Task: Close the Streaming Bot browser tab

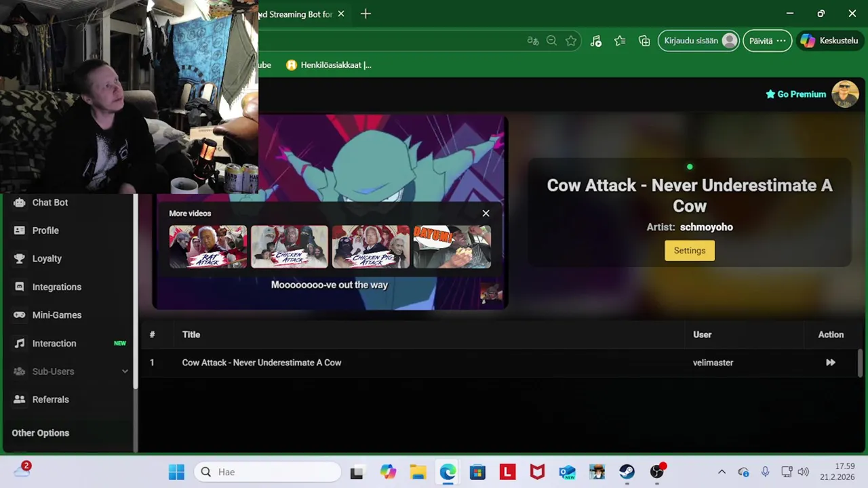Action: pyautogui.click(x=341, y=14)
